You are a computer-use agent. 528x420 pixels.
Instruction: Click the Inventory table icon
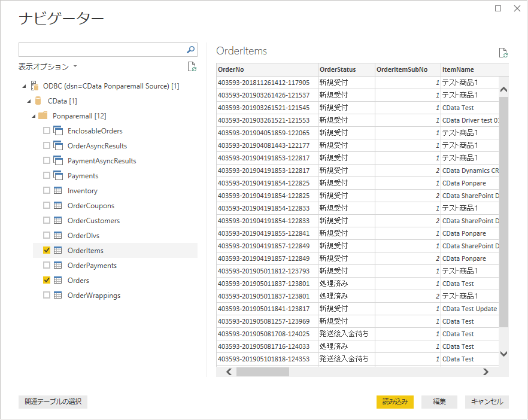coord(58,191)
